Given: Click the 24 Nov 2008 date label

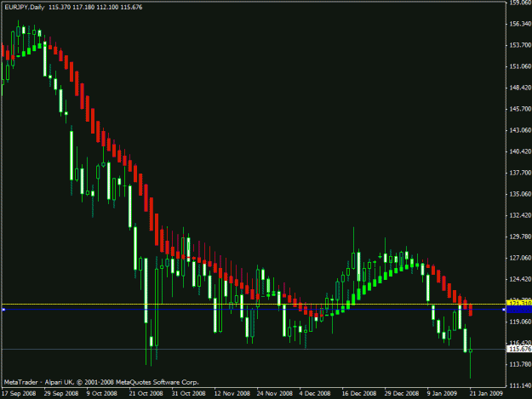Looking at the screenshot, I should pos(274,394).
